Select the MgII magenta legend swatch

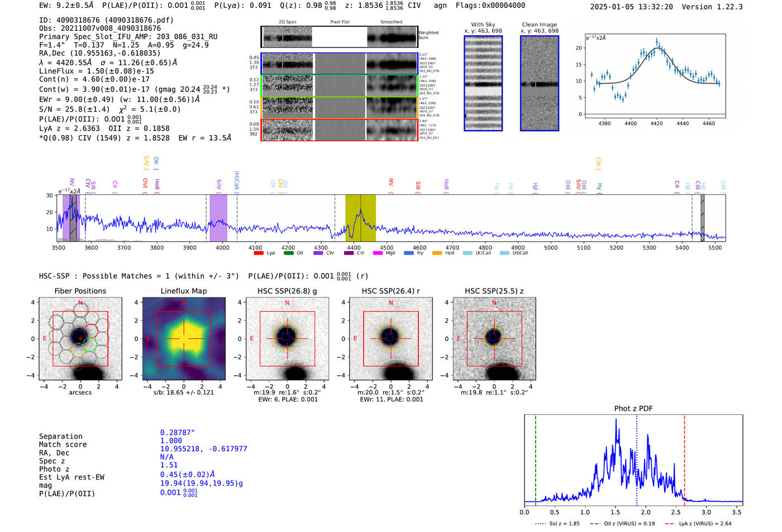click(x=378, y=253)
